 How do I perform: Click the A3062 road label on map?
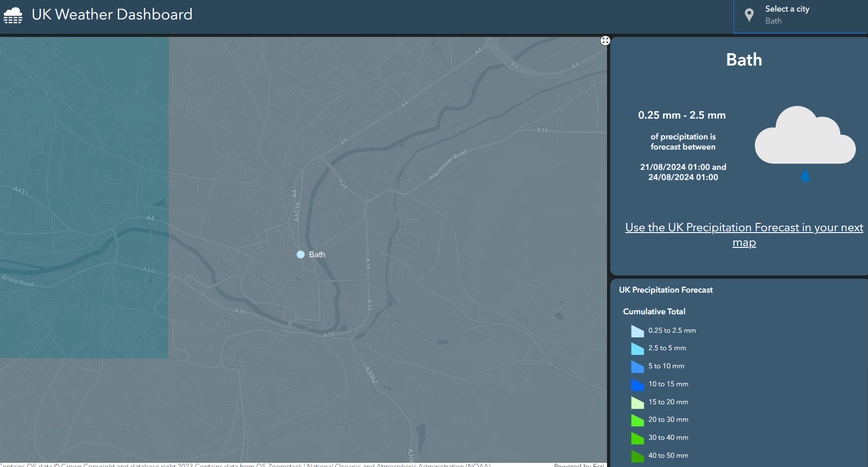point(371,375)
